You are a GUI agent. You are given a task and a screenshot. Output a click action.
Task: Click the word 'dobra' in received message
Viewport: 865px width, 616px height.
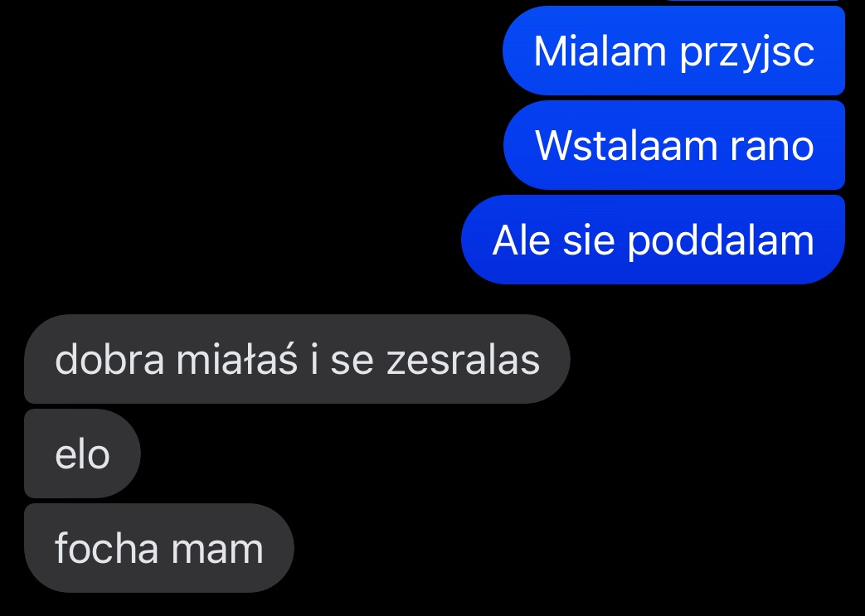pos(109,360)
